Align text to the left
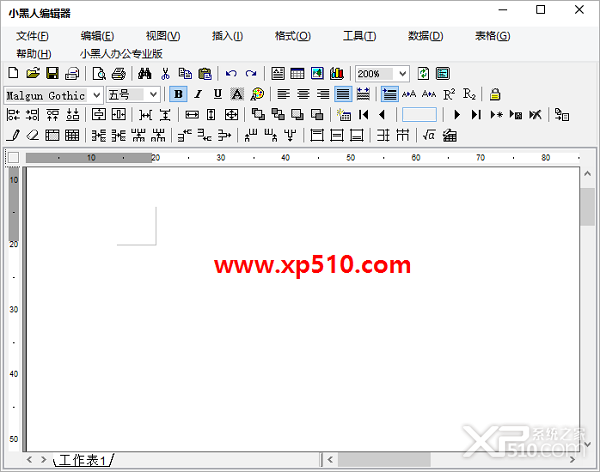600x472 pixels. tap(284, 94)
